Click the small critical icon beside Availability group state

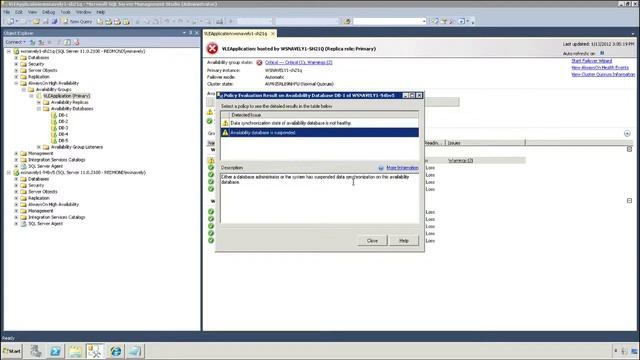[259, 62]
